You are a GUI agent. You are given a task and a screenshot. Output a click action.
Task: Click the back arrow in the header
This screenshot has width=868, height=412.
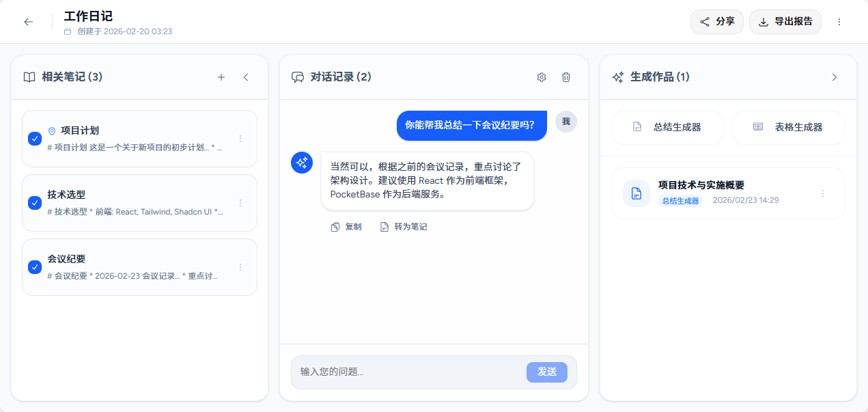click(x=28, y=22)
